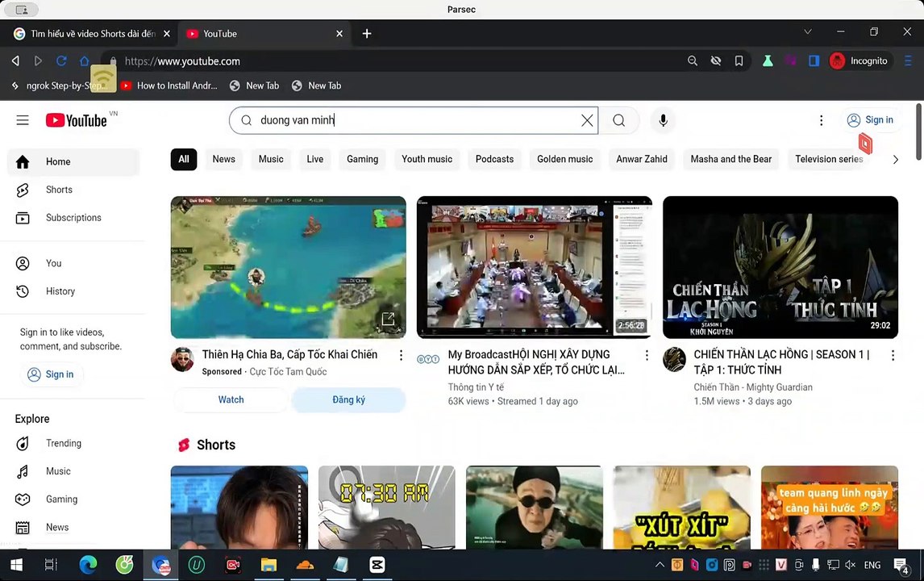
Task: Open the Thông tin Y tế channel link
Action: coord(477,387)
